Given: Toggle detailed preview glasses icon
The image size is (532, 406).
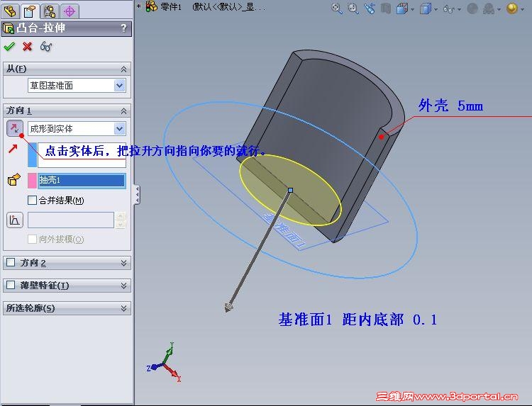Looking at the screenshot, I should (x=46, y=47).
